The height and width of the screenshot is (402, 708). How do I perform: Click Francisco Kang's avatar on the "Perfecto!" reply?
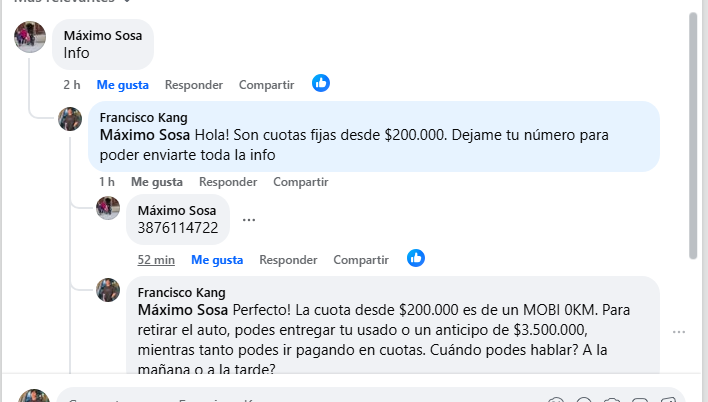[x=108, y=291]
